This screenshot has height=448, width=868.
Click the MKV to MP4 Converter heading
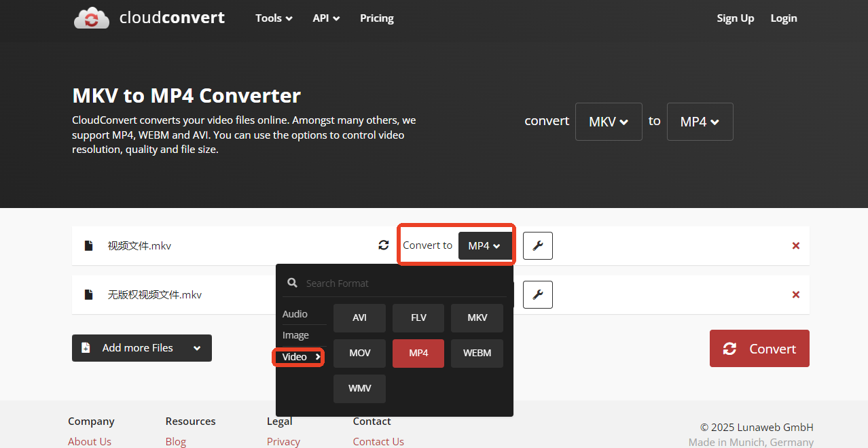point(186,95)
